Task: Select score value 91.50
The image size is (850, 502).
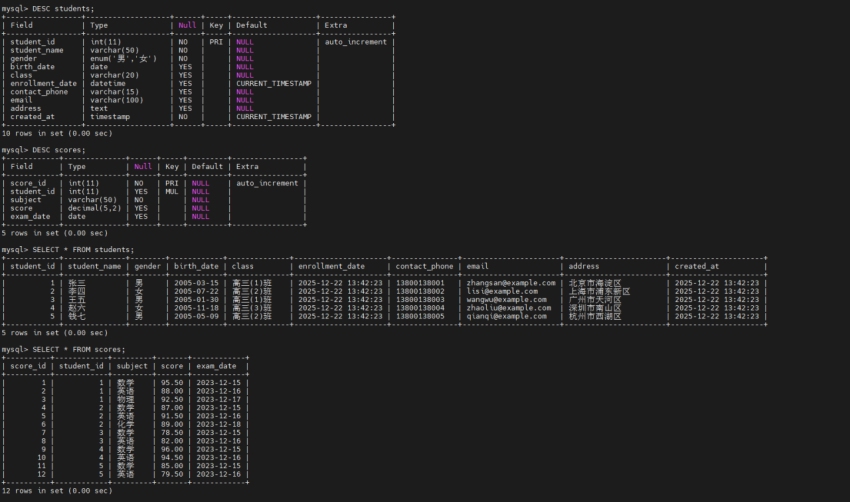Action: coord(172,416)
